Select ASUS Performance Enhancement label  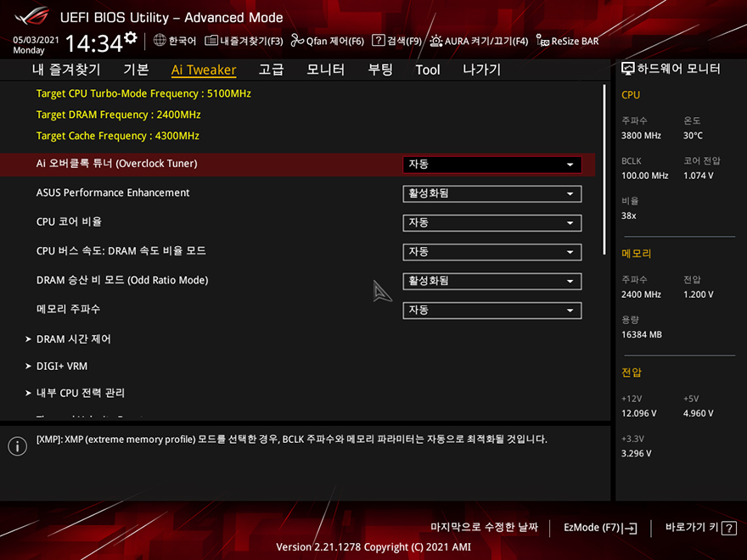[x=113, y=193]
